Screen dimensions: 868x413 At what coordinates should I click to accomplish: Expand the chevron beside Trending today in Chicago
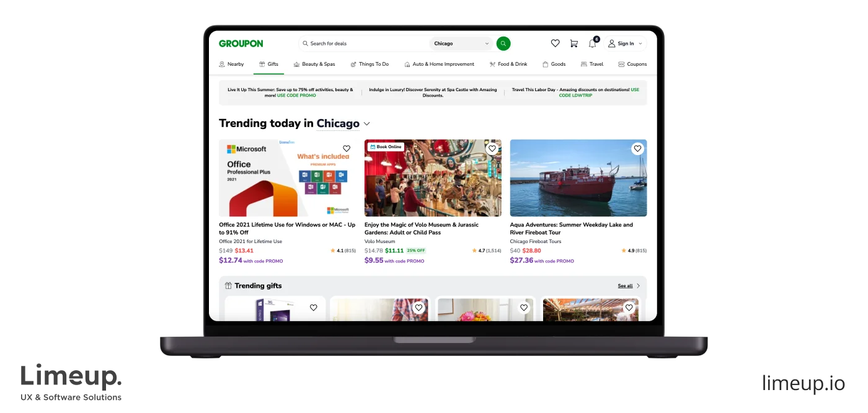(367, 124)
